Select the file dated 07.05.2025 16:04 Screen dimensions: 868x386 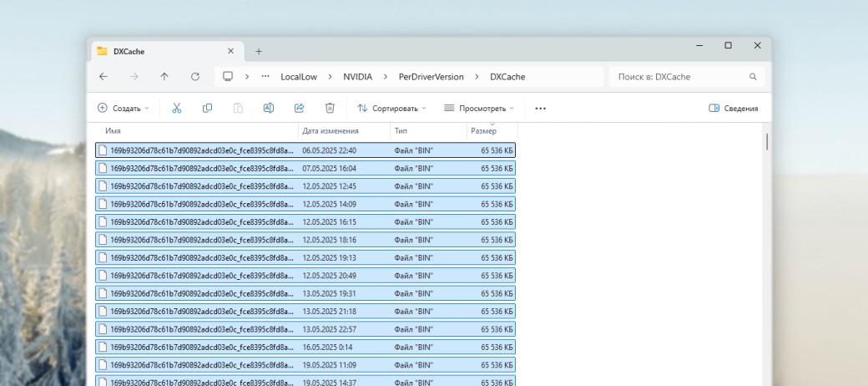(x=305, y=169)
